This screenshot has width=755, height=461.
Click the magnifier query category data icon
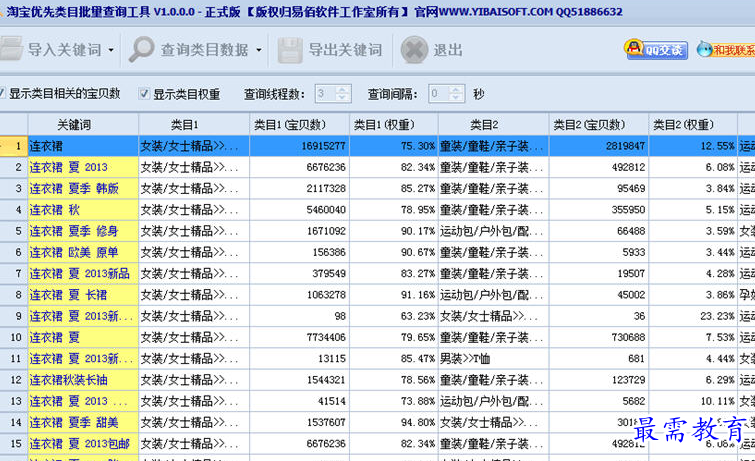point(141,49)
